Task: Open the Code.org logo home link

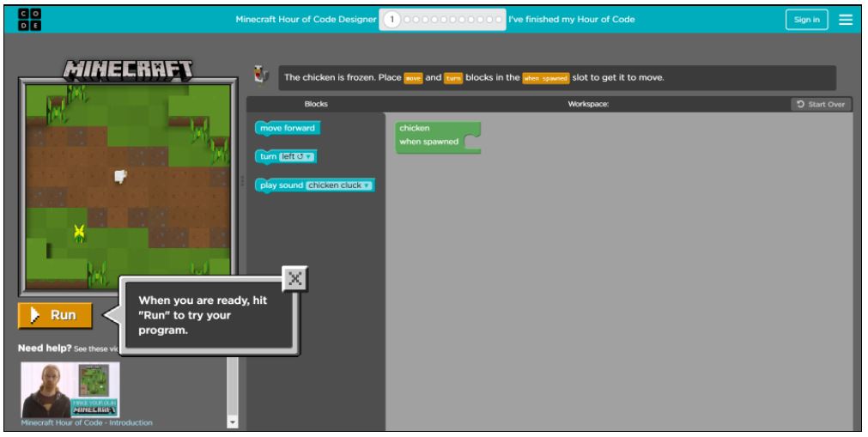Action: [x=29, y=20]
